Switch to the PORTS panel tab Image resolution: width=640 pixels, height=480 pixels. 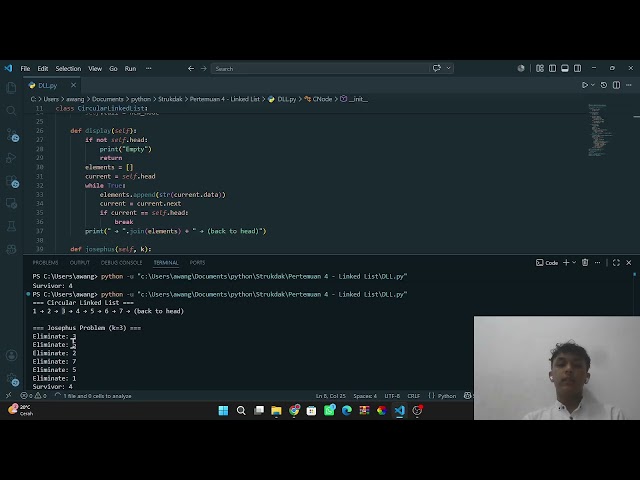pos(197,262)
